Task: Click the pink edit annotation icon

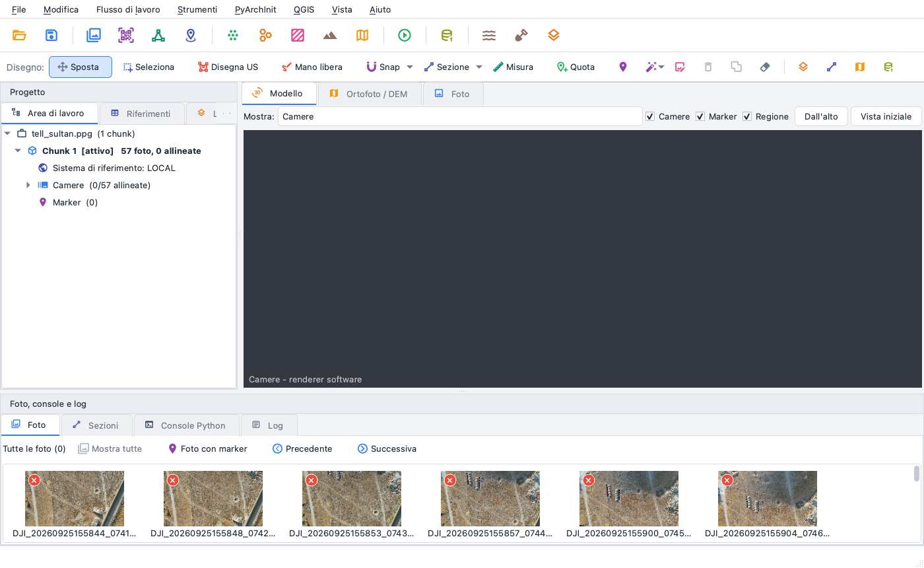Action: click(x=680, y=67)
